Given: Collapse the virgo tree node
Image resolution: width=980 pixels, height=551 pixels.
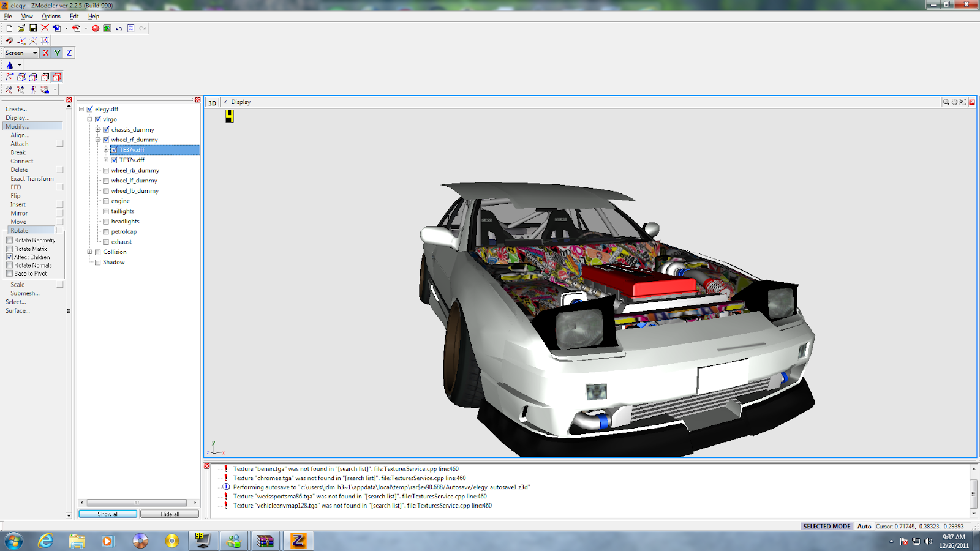Looking at the screenshot, I should [x=89, y=119].
